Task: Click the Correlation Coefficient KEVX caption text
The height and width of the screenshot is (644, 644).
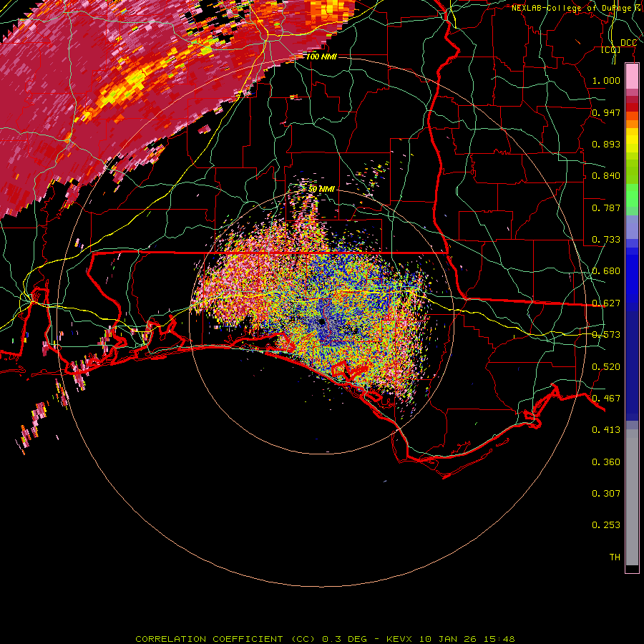Action: [x=325, y=639]
